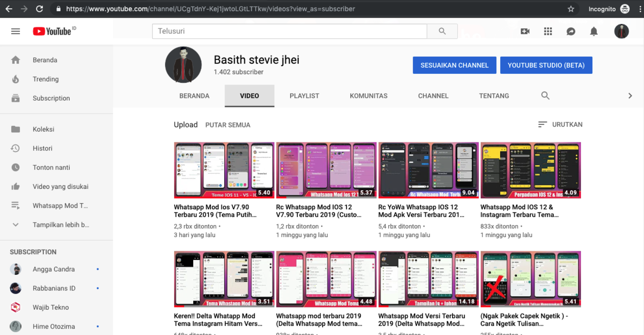Open Chrome three-dot menu

coord(640,9)
